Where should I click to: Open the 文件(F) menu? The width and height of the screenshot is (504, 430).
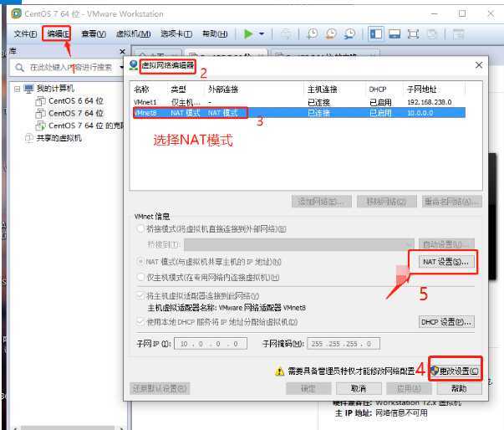pyautogui.click(x=25, y=33)
